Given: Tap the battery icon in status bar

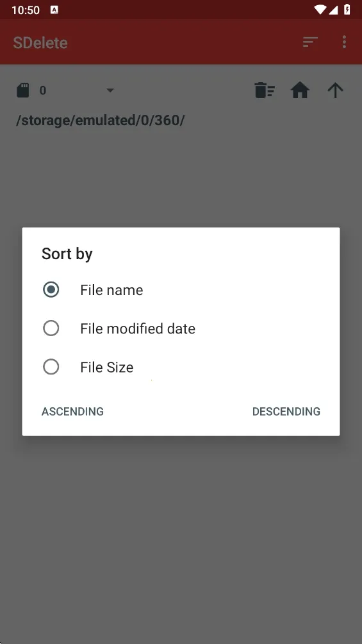Looking at the screenshot, I should 347,10.
